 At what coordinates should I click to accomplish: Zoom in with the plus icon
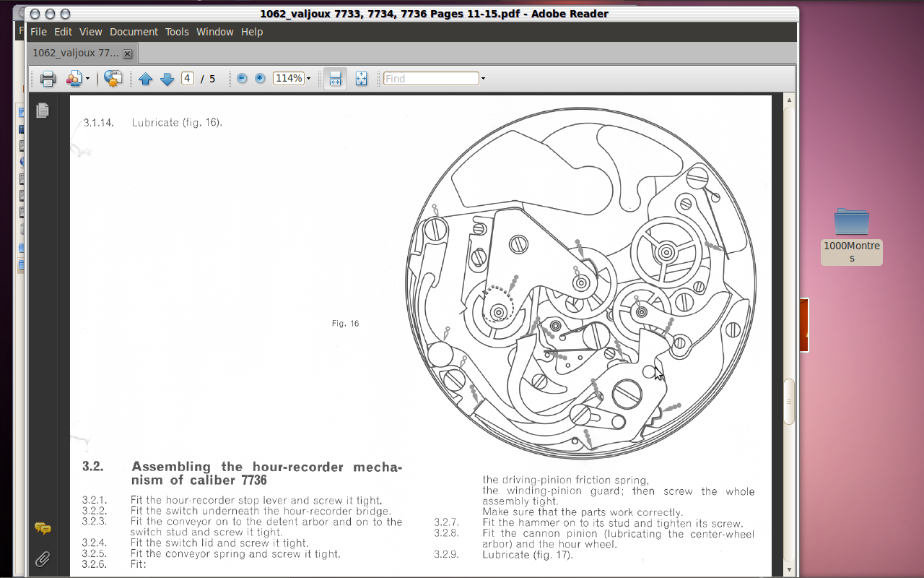(x=260, y=78)
